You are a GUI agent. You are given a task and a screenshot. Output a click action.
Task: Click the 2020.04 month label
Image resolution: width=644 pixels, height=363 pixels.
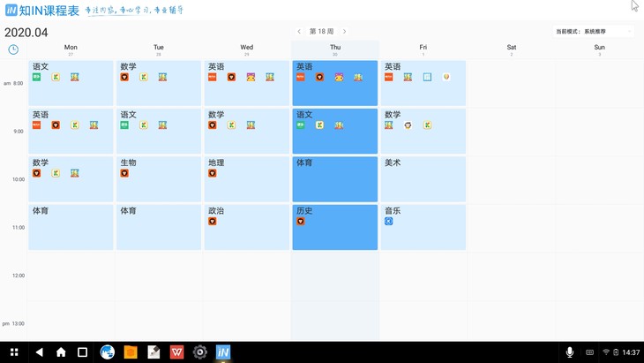[26, 33]
